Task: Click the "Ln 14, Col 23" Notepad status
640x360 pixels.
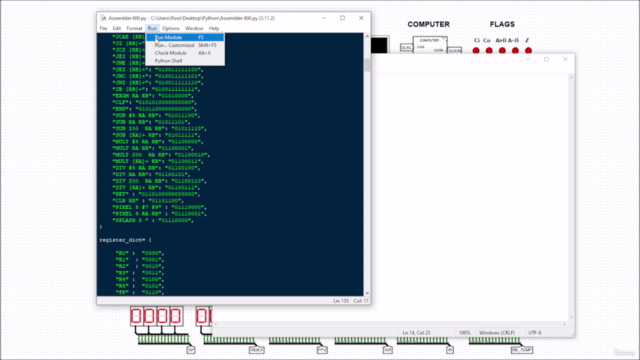Action: point(416,333)
